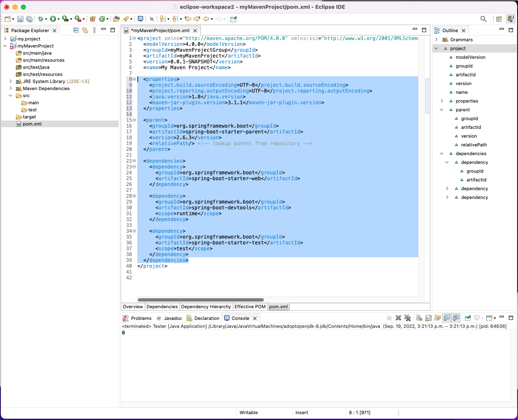Click the Save All toolbar icon
518x420 pixels.
point(29,19)
